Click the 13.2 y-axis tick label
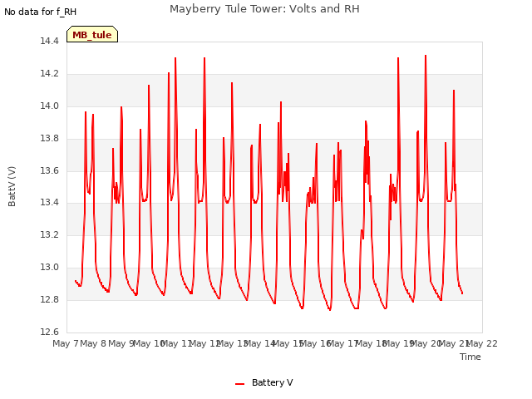This screenshot has height=399, width=532. pyautogui.click(x=49, y=234)
